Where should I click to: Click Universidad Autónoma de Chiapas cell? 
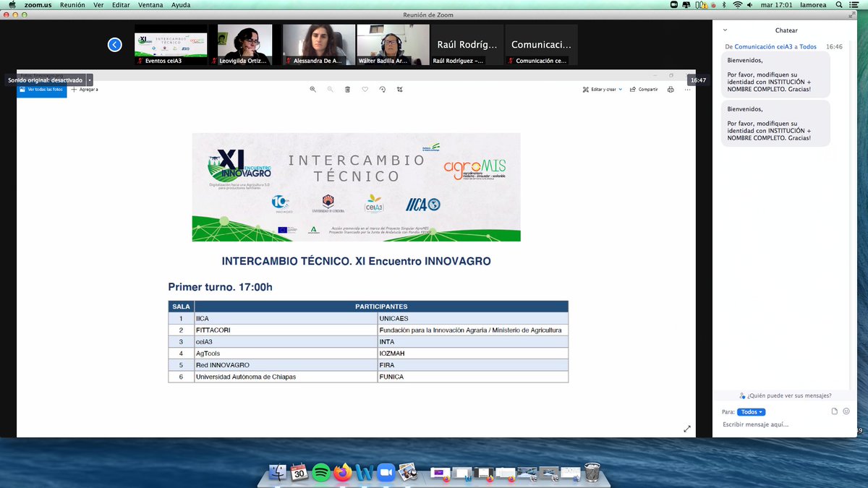click(x=286, y=377)
